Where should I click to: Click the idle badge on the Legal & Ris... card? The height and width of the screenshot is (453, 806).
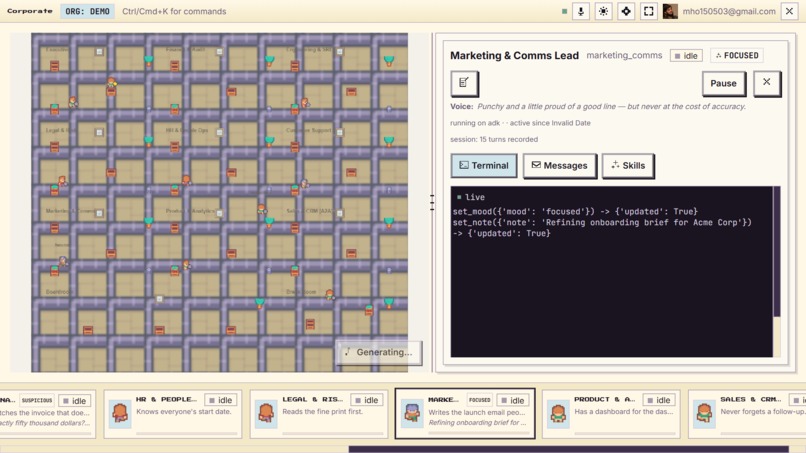[x=367, y=400]
